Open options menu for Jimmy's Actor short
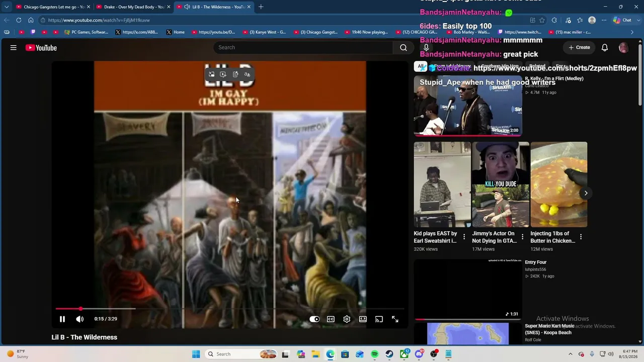The image size is (644, 362). click(x=523, y=237)
